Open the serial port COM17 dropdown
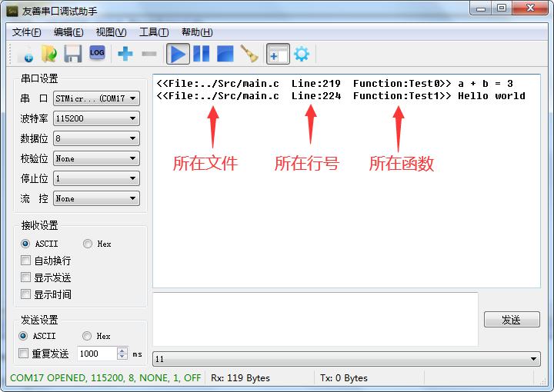This screenshot has width=554, height=392. point(96,98)
